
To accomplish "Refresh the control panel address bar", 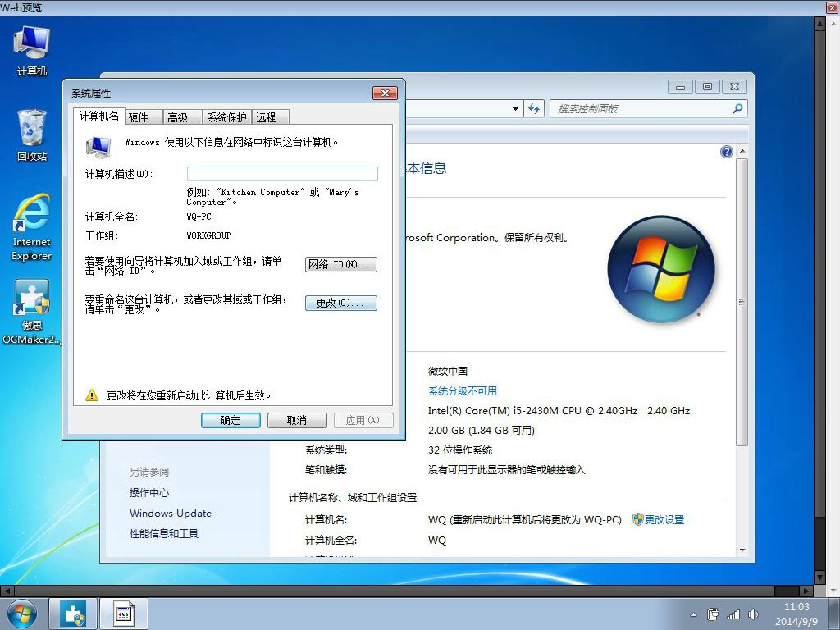I will (x=533, y=109).
